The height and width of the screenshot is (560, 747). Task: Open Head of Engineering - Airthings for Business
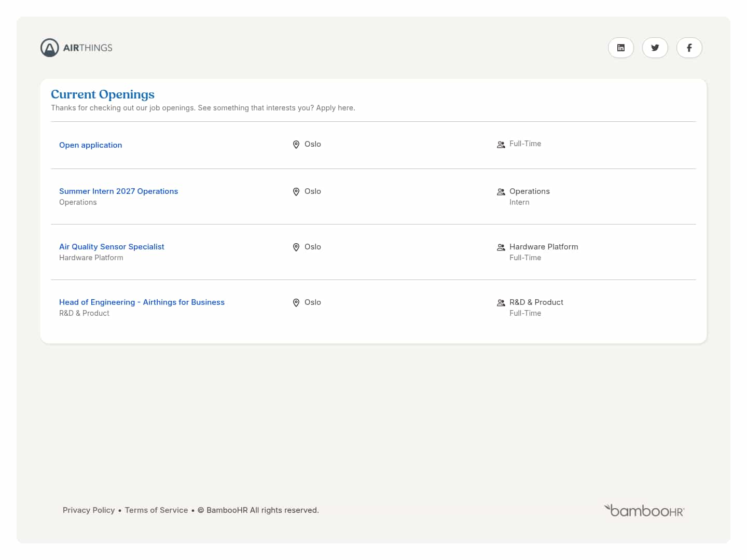coord(142,302)
